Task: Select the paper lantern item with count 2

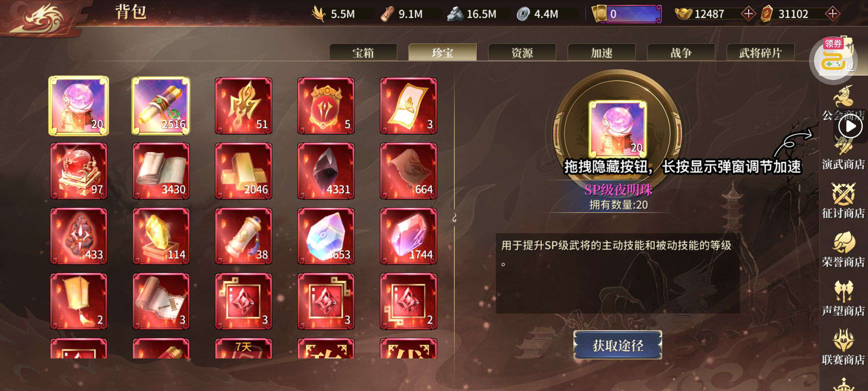Action: point(78,301)
